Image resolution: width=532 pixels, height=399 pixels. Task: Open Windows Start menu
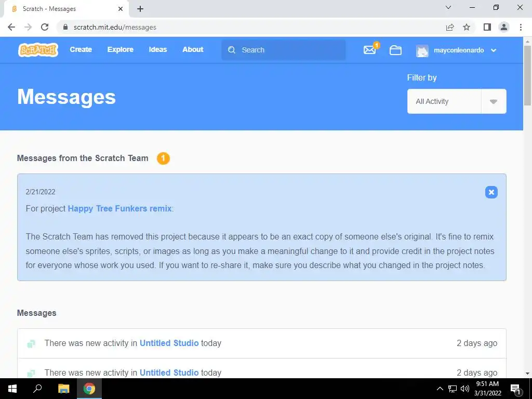point(12,389)
